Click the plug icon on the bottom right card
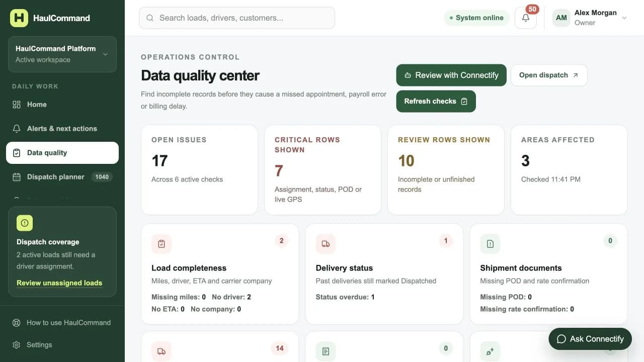Image resolution: width=644 pixels, height=362 pixels. pos(490,351)
